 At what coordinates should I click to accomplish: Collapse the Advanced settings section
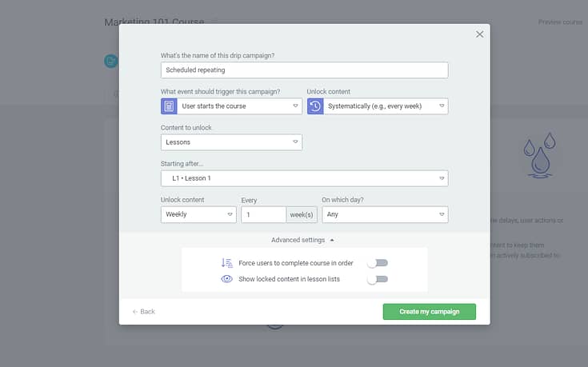302,240
